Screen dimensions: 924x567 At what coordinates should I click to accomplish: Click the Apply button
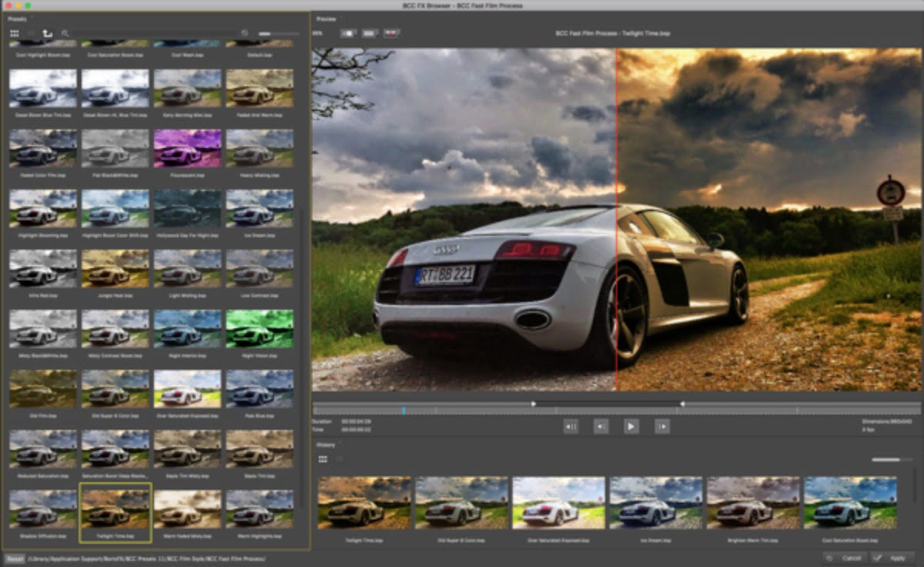point(892,558)
